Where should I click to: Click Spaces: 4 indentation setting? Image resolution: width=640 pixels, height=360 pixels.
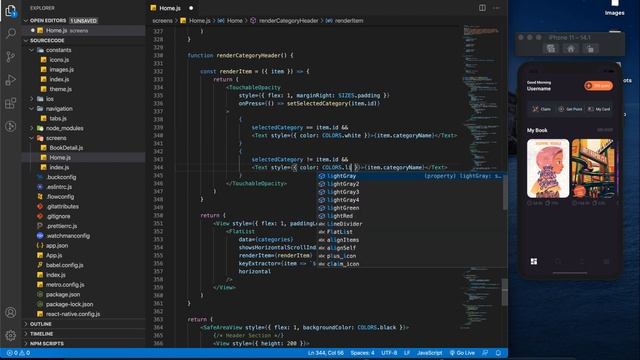click(362, 353)
